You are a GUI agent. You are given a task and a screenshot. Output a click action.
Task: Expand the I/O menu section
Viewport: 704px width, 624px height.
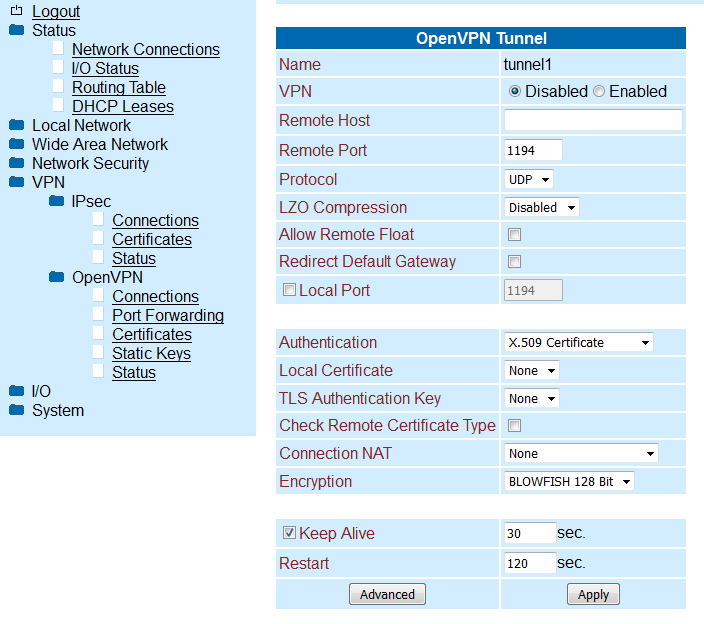click(41, 391)
